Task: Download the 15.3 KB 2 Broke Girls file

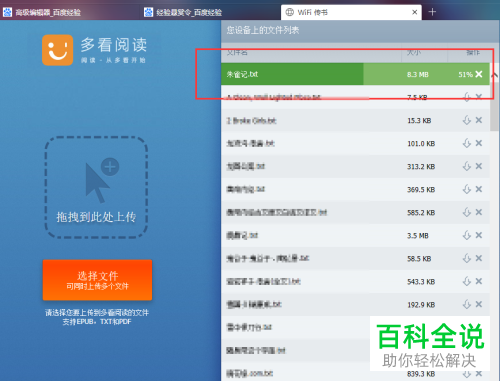Action: (467, 120)
